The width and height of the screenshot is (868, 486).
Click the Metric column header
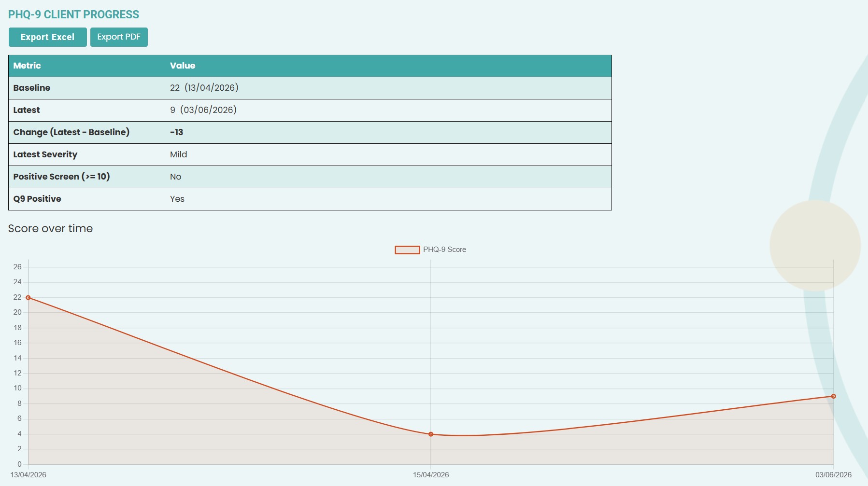coord(27,66)
